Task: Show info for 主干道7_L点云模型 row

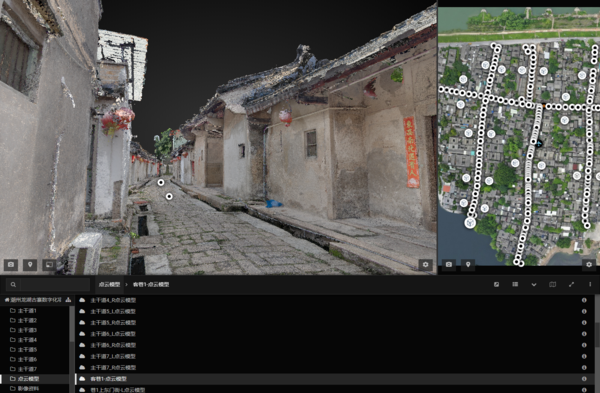Action: tap(584, 356)
